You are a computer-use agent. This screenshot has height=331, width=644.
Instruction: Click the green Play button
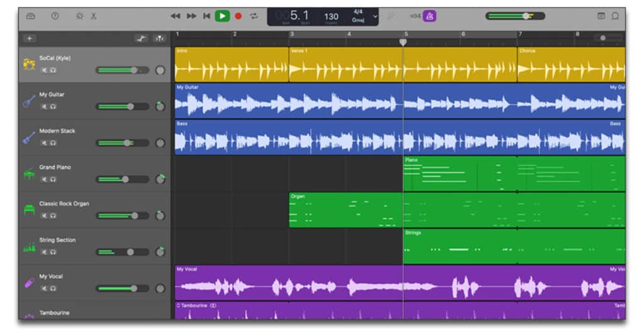[222, 16]
